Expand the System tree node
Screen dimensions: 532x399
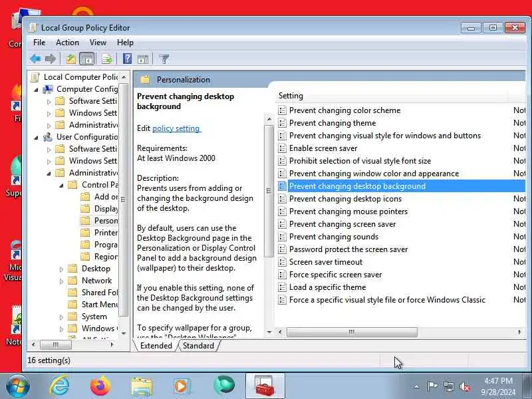[61, 317]
